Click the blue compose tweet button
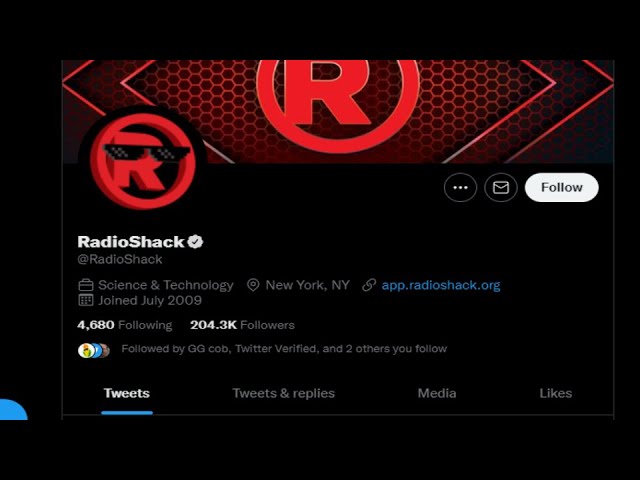Viewport: 640px width, 480px height. pyautogui.click(x=13, y=409)
